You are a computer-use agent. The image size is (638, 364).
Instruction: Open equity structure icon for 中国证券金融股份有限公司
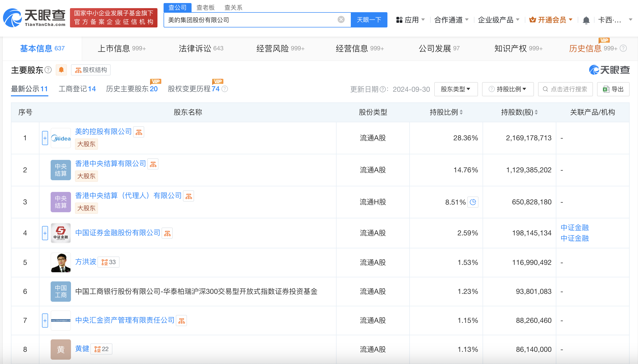tap(167, 233)
